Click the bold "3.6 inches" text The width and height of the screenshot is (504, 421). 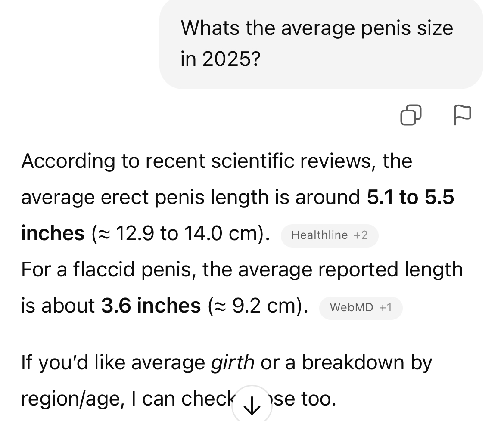(151, 306)
